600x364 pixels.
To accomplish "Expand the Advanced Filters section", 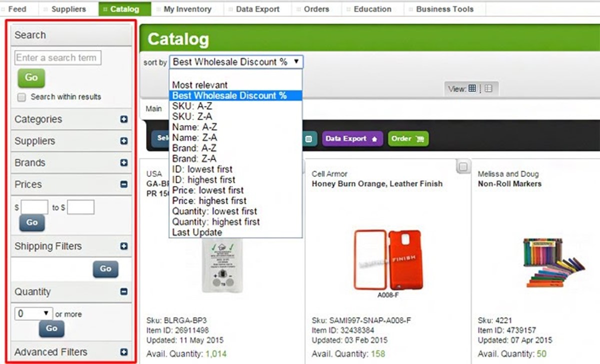I will click(x=124, y=352).
